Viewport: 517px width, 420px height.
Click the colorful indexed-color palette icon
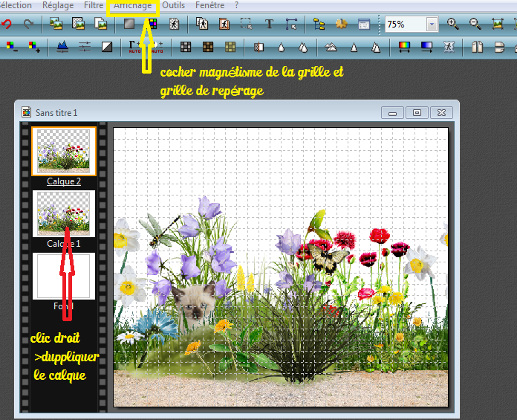tap(152, 24)
